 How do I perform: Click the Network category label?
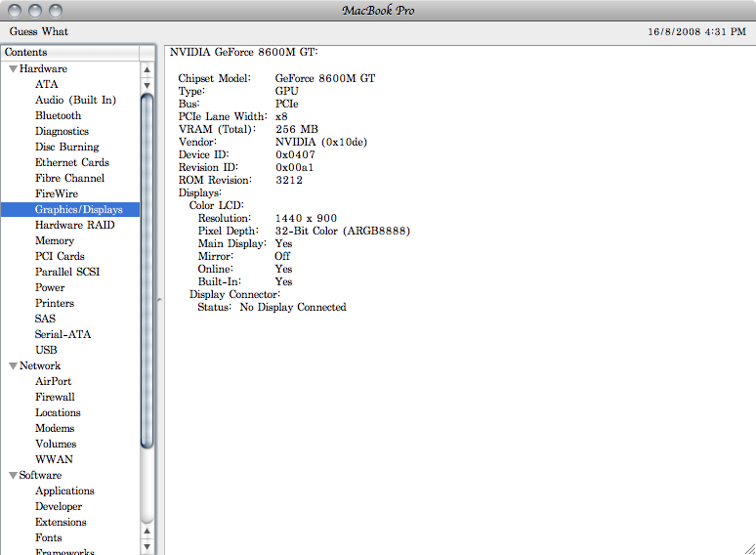[x=40, y=366]
